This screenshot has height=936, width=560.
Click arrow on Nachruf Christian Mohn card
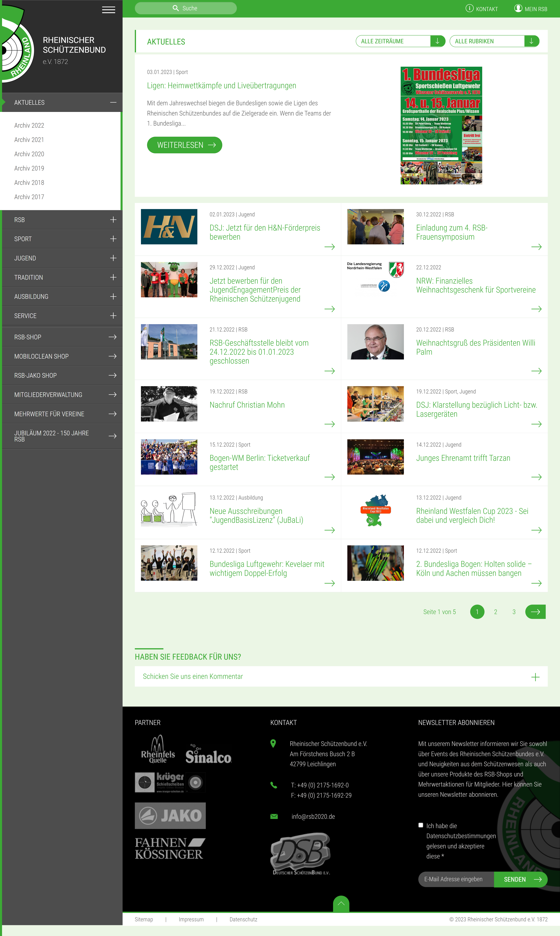click(329, 424)
